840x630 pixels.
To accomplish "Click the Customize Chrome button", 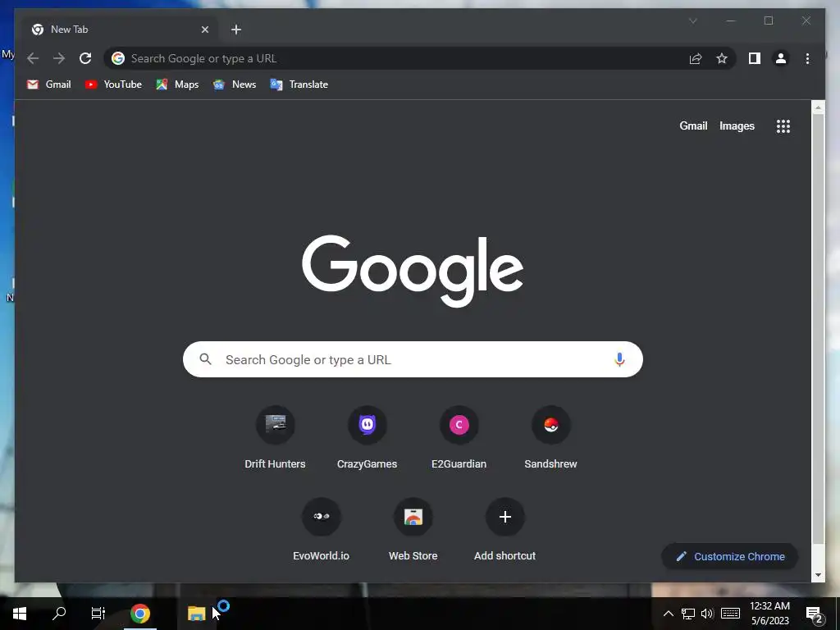I will coord(729,557).
